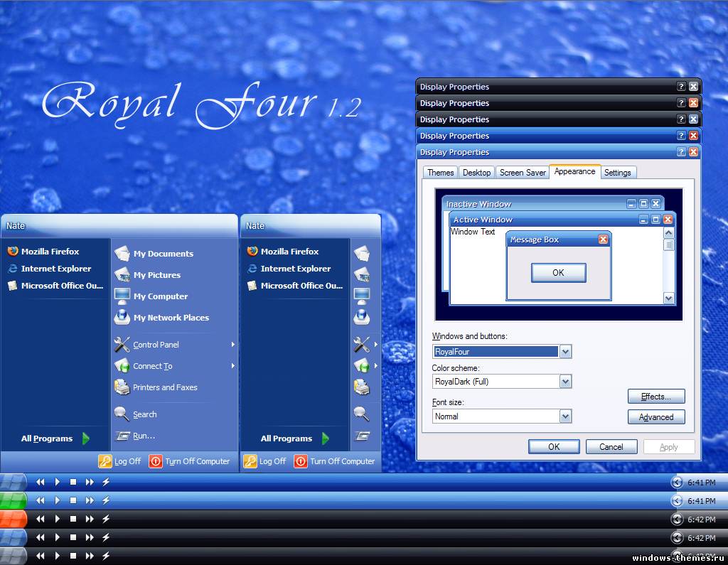Screen dimensions: 728x565
Task: Expand the Connect To submenu in the left Start menu
Action: 233,366
